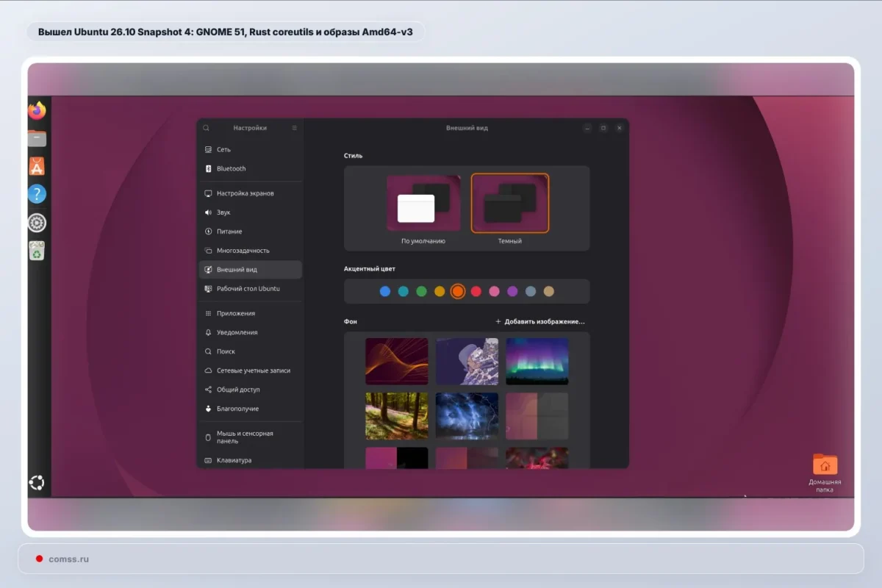Show applications with the Ubuntu logo
882x588 pixels.
click(x=37, y=482)
